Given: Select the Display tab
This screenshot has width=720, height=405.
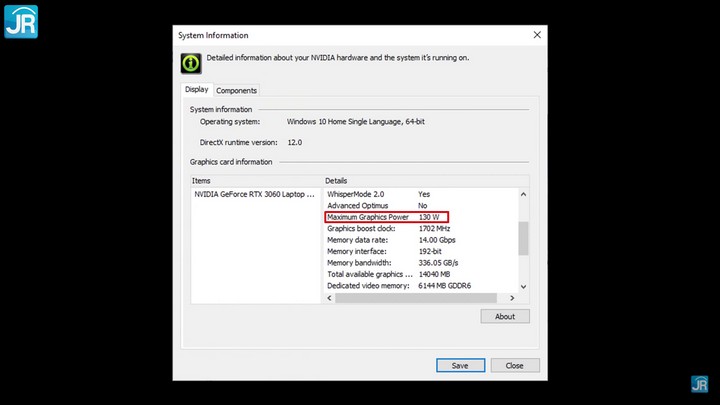Looking at the screenshot, I should pyautogui.click(x=197, y=90).
